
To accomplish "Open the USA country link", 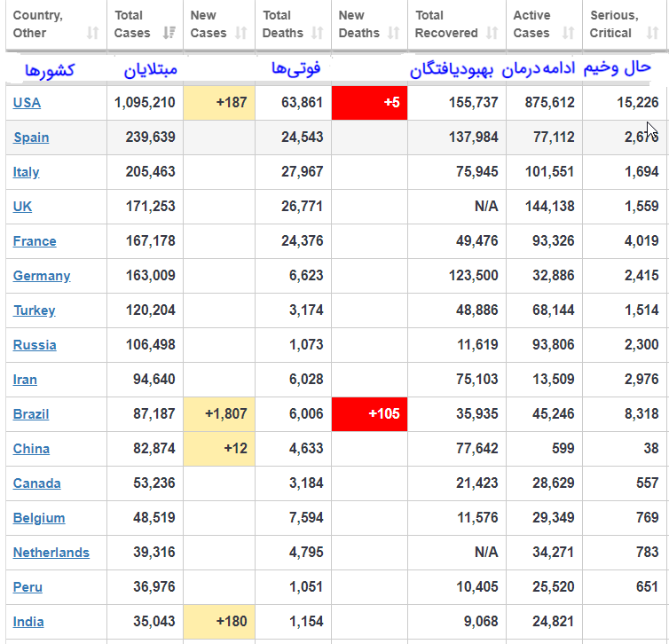I will (27, 103).
